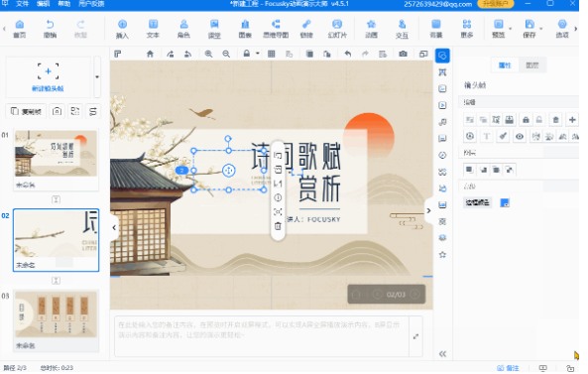Click the 链接 link tool

[306, 29]
